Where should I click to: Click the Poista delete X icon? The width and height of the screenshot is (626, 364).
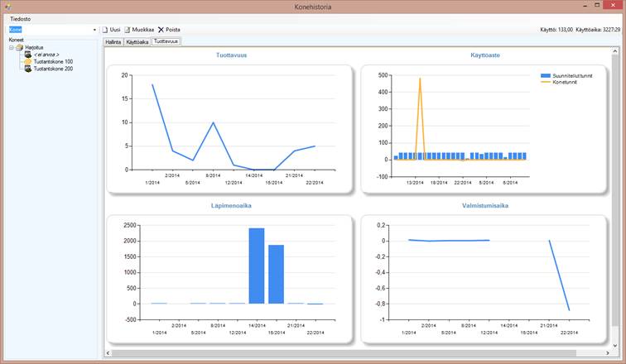(161, 30)
